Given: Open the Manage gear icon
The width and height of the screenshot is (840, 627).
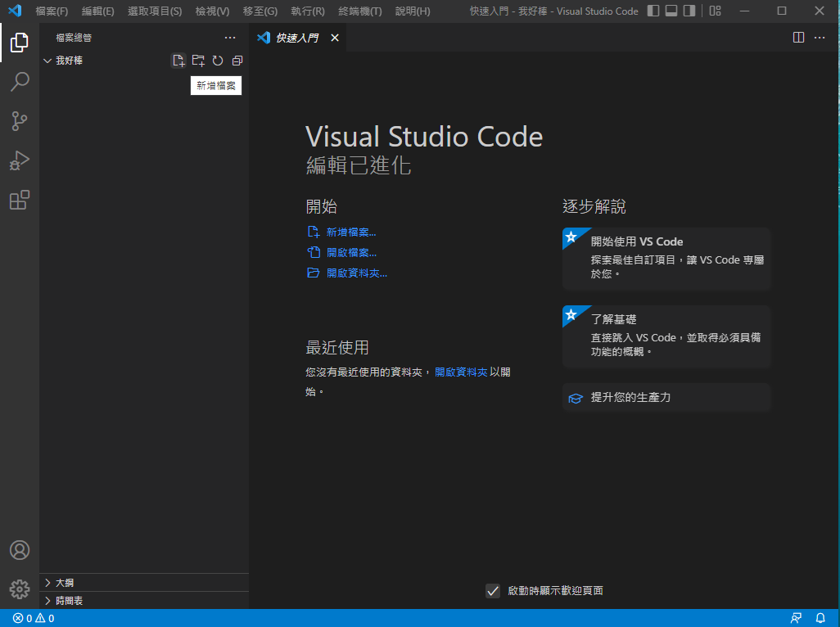Looking at the screenshot, I should tap(20, 589).
